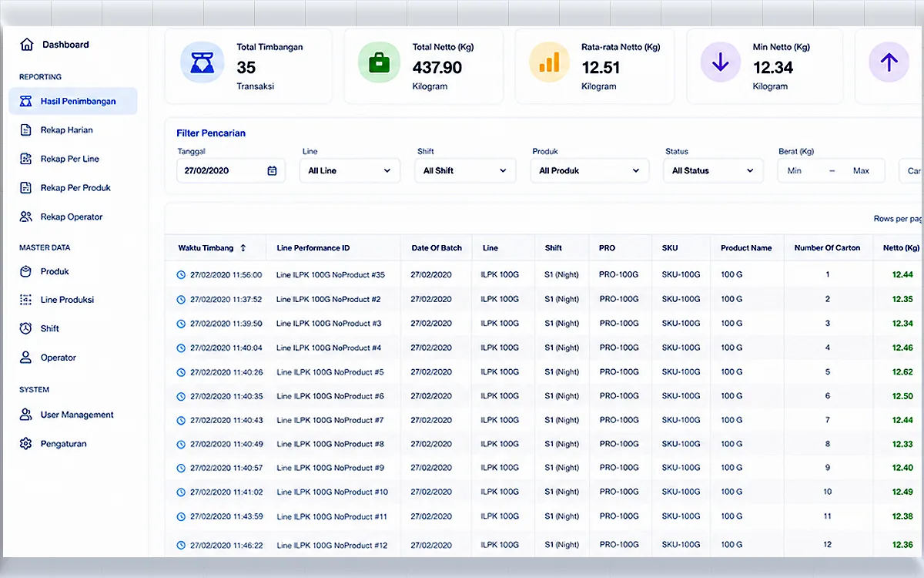Click the Date Of Batch column header
Screen dimensions: 924x578
(437, 248)
